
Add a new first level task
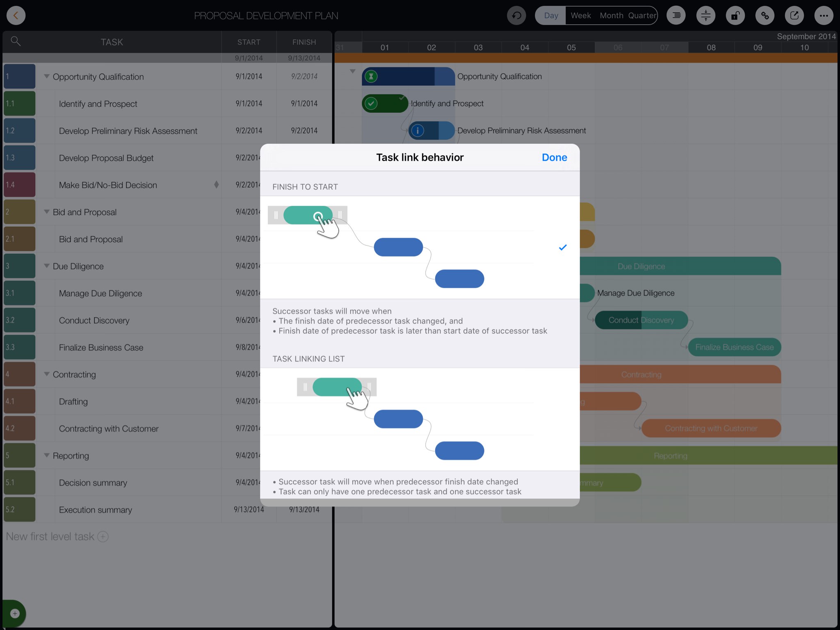pyautogui.click(x=103, y=536)
